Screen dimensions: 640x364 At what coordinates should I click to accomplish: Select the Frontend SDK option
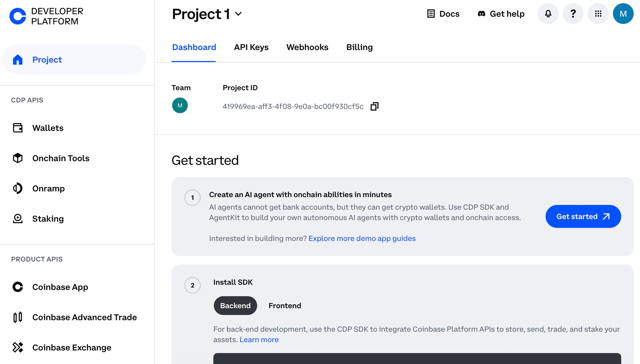285,305
